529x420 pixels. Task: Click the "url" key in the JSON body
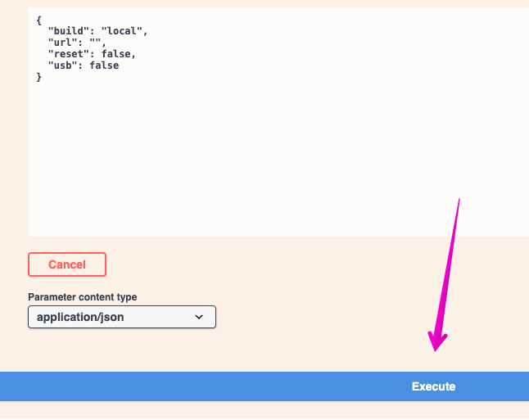63,43
